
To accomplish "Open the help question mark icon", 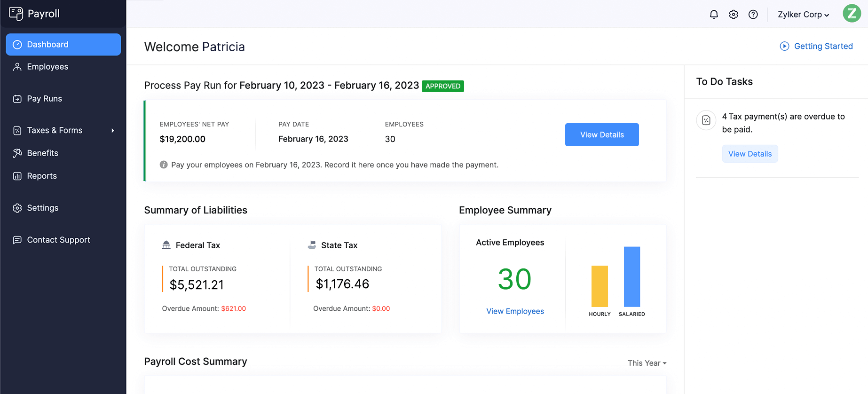I will (x=753, y=15).
